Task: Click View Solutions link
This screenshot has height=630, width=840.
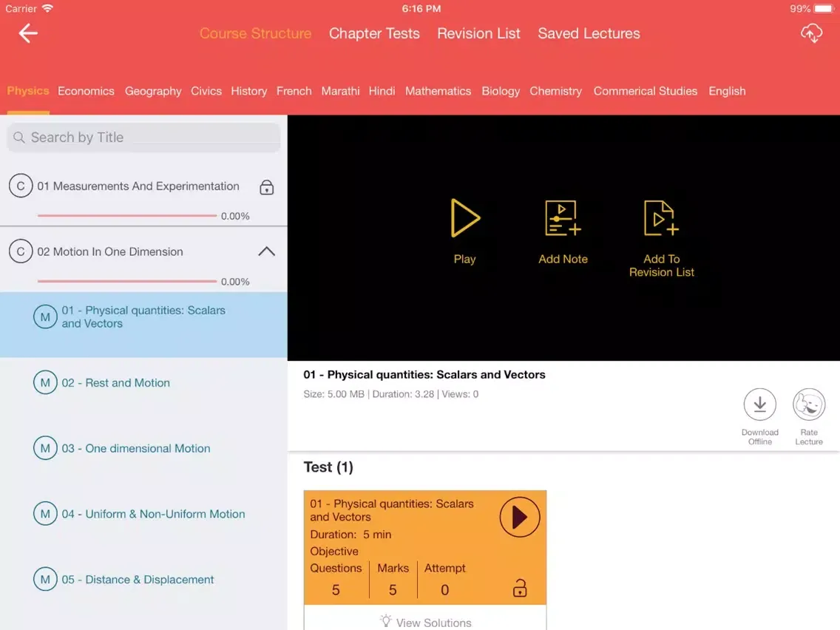Action: click(425, 622)
